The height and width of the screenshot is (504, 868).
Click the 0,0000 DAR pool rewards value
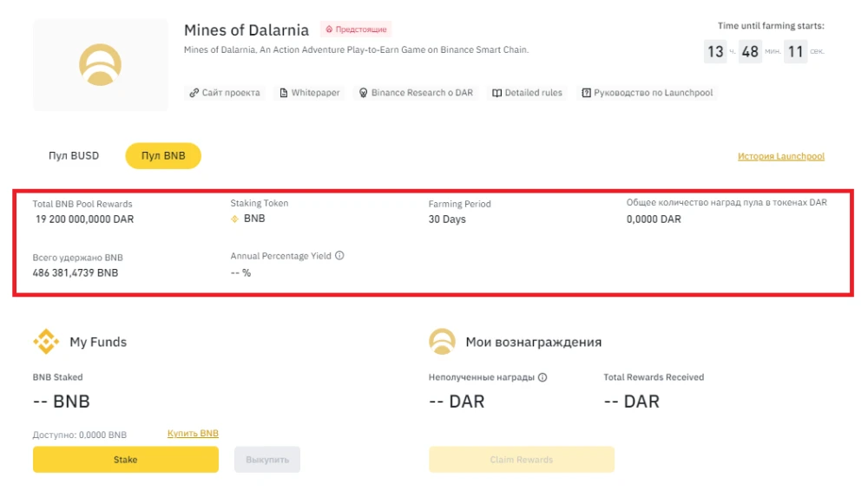654,219
